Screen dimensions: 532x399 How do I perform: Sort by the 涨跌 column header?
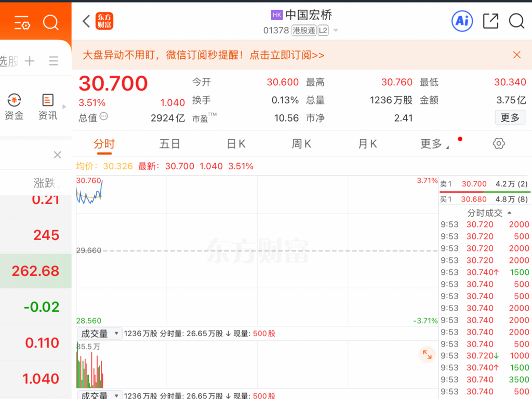point(45,183)
